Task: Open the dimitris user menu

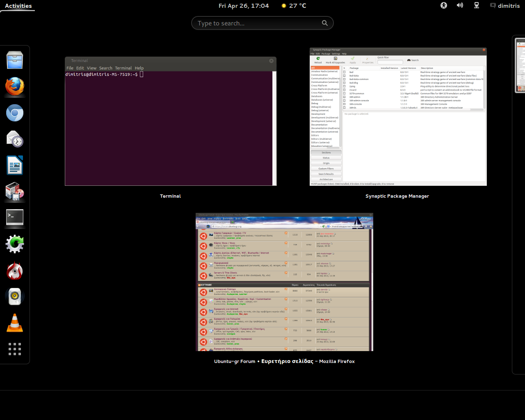Action: click(x=505, y=6)
